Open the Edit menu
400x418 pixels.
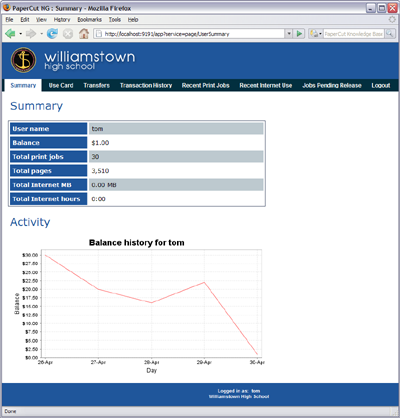(x=25, y=20)
